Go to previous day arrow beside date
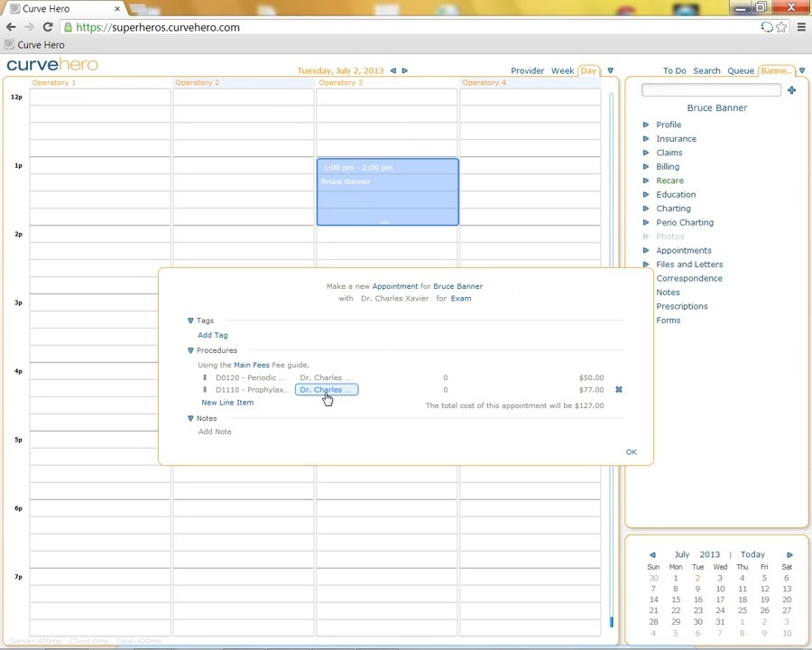 click(x=393, y=70)
